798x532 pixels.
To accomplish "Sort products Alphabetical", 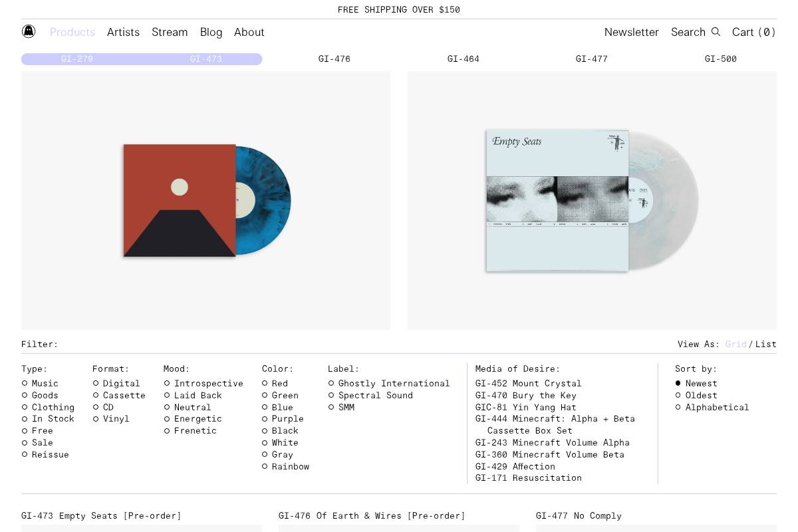I will tap(712, 408).
